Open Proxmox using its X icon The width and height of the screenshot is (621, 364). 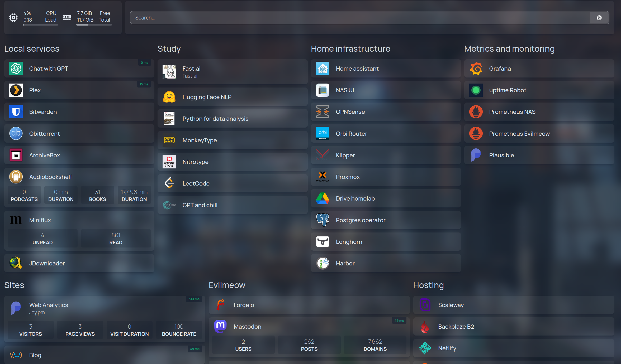(323, 177)
